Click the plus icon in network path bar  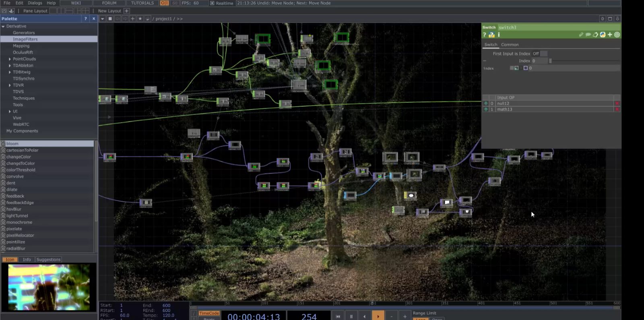click(x=132, y=19)
